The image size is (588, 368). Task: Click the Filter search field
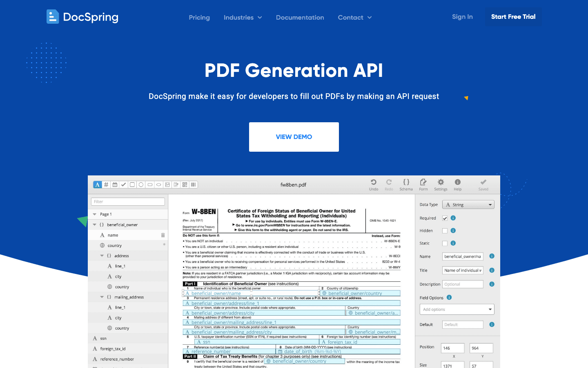[128, 202]
